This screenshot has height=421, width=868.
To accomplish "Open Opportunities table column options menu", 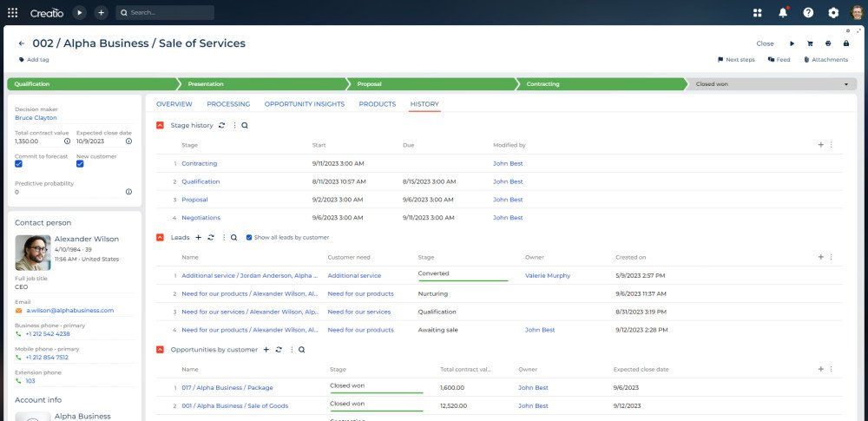I will [x=832, y=369].
